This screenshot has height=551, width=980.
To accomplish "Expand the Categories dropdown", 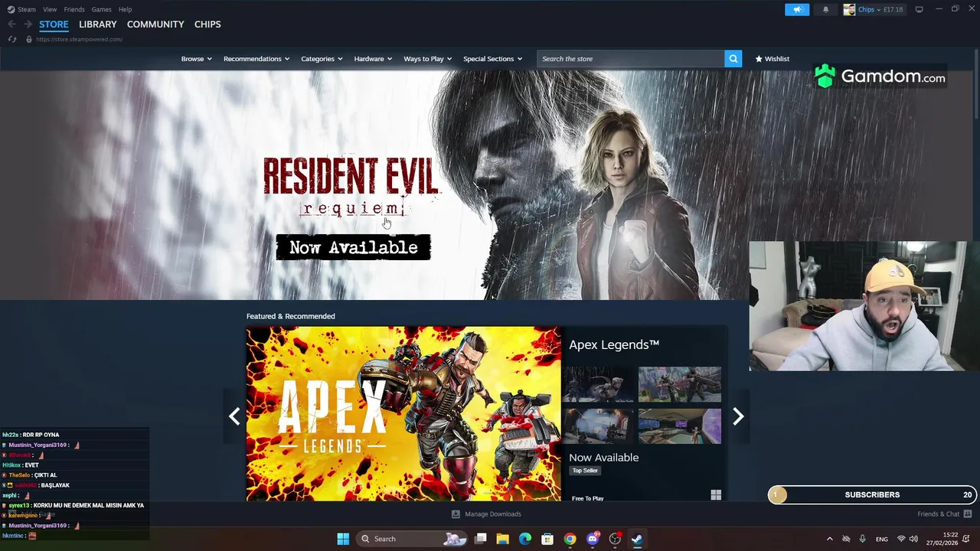I will (x=322, y=59).
